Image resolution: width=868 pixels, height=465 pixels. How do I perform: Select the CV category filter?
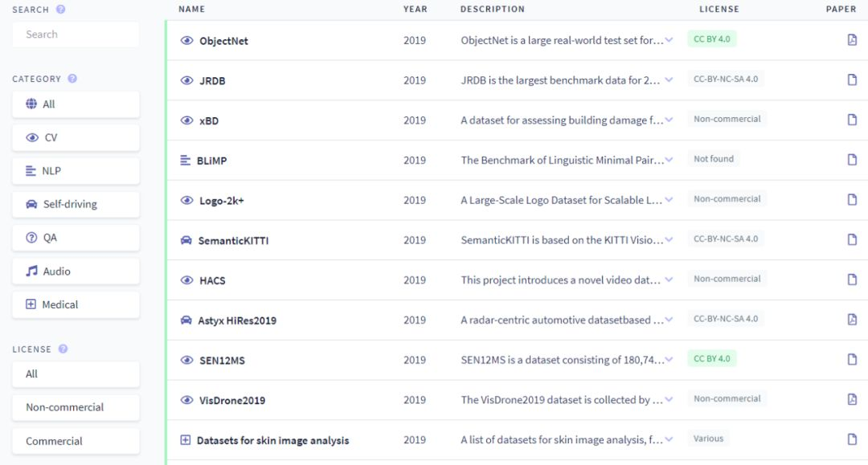tap(76, 137)
